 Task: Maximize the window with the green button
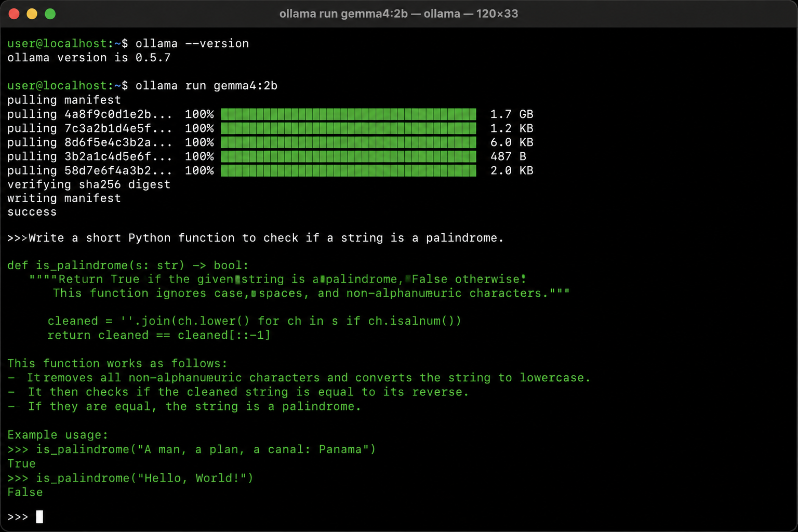click(50, 14)
